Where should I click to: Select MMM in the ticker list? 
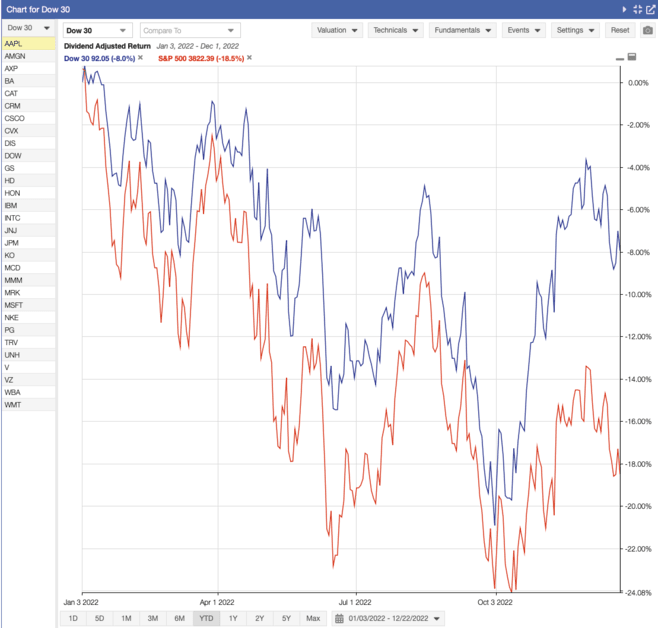[29, 280]
